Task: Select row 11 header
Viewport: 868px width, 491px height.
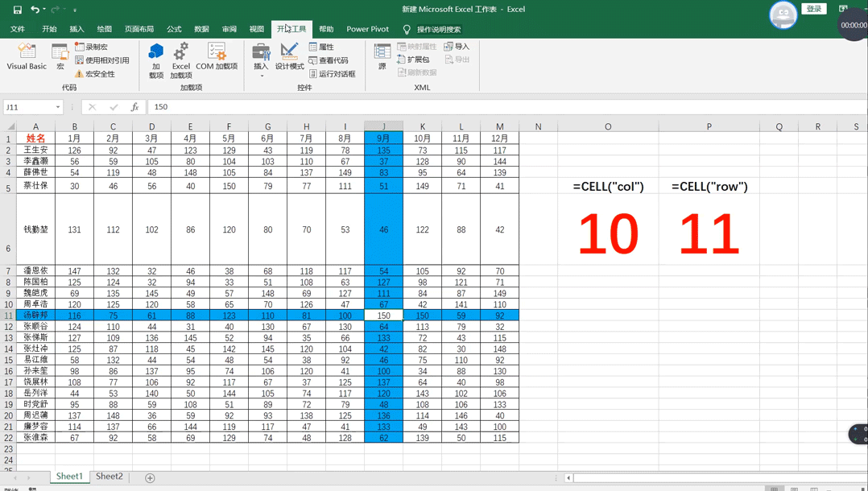Action: [x=8, y=316]
